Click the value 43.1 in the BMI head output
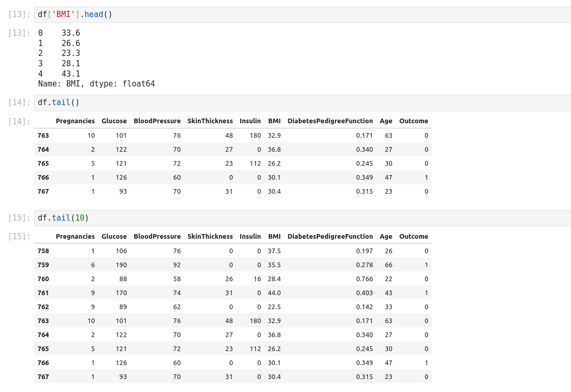The width and height of the screenshot is (571, 392). pos(70,74)
